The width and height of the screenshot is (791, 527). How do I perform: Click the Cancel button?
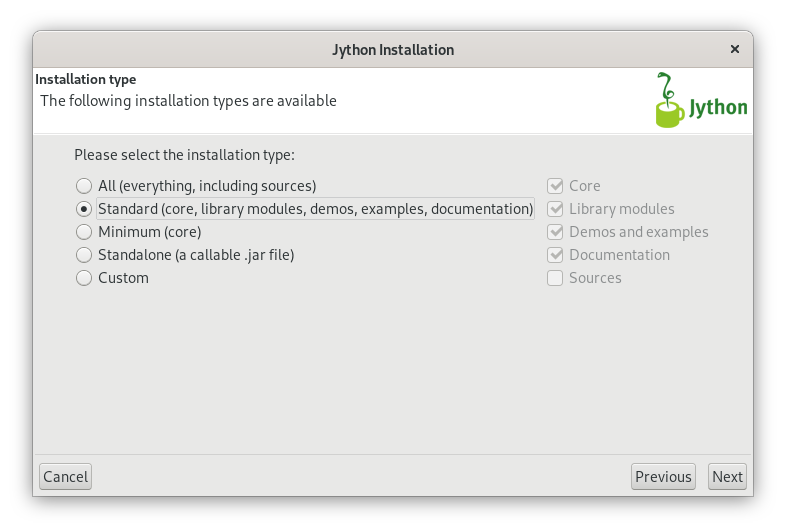pyautogui.click(x=66, y=477)
